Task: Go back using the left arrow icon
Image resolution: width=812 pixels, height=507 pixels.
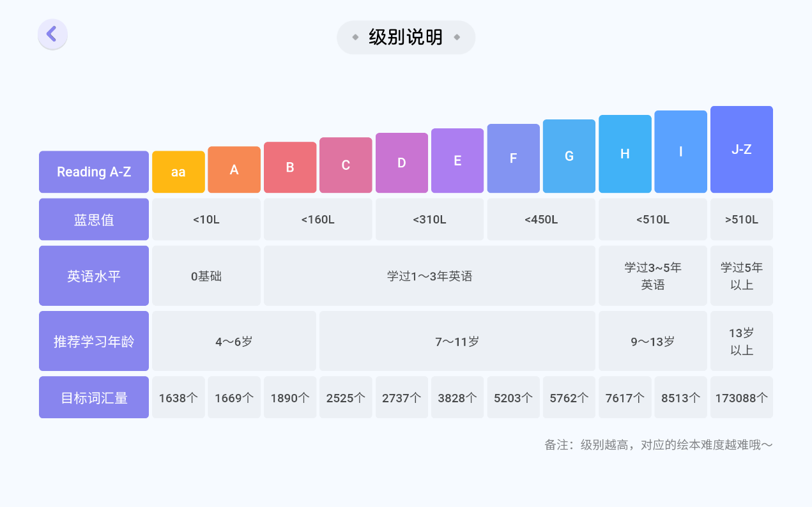Action: (x=52, y=34)
